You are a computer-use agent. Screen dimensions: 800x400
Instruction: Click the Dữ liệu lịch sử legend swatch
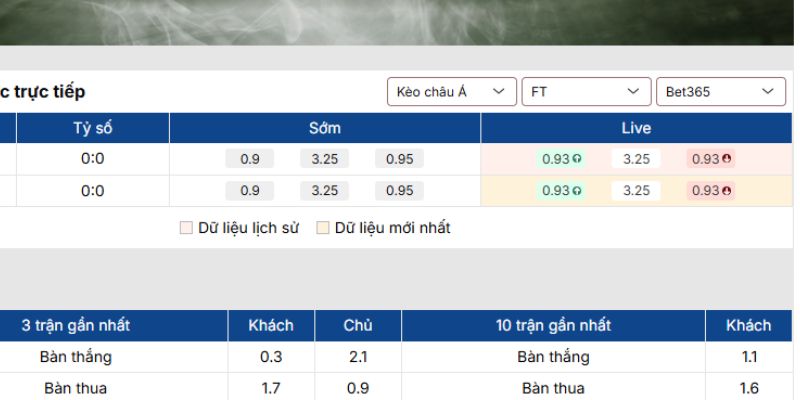[x=186, y=228]
